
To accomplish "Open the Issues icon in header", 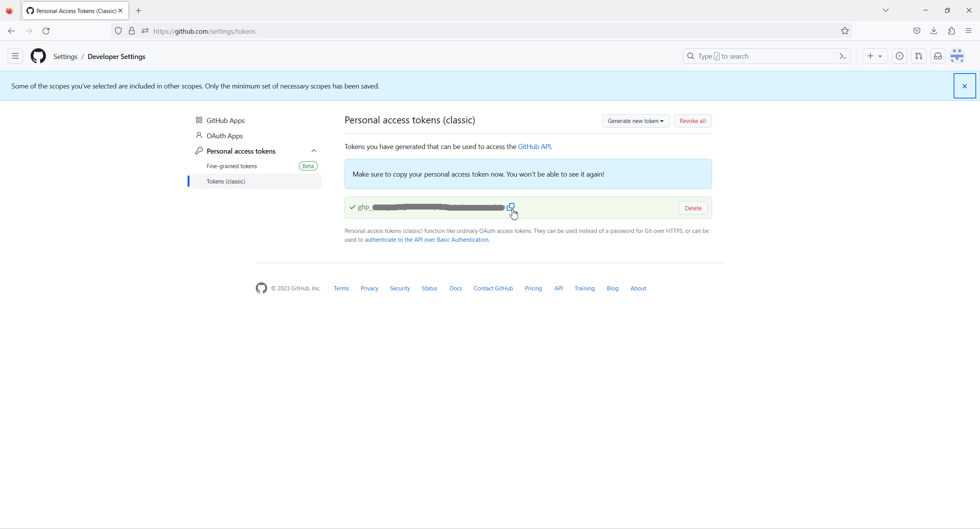I will (899, 56).
